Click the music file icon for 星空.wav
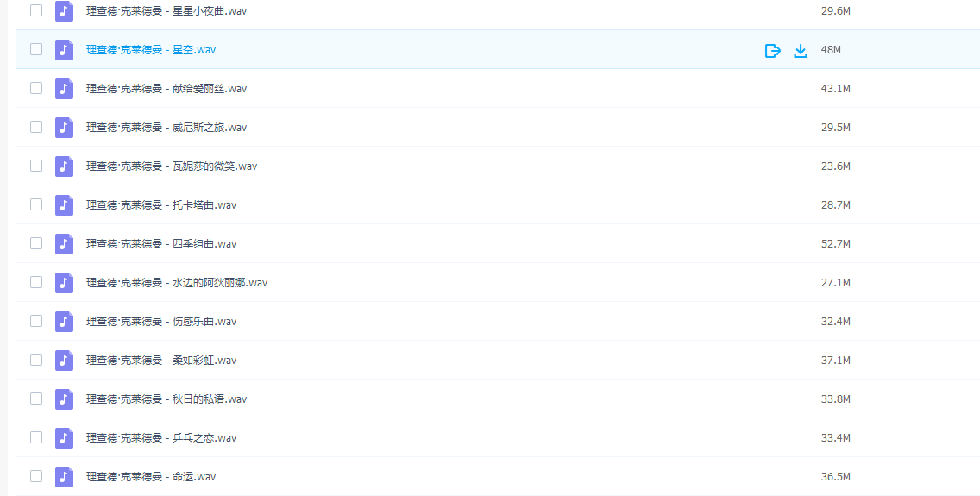 (x=64, y=49)
